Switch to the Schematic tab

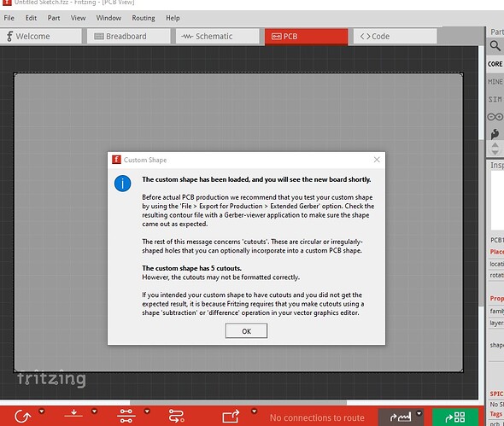tap(218, 37)
